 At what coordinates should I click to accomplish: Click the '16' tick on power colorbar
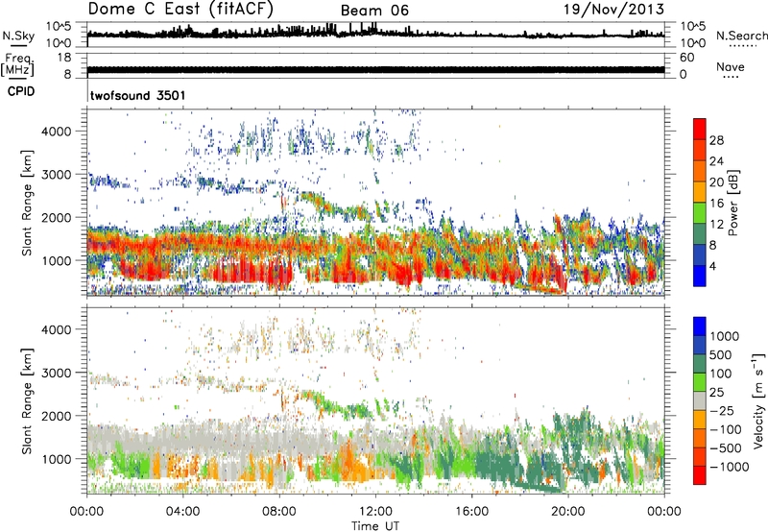(716, 204)
